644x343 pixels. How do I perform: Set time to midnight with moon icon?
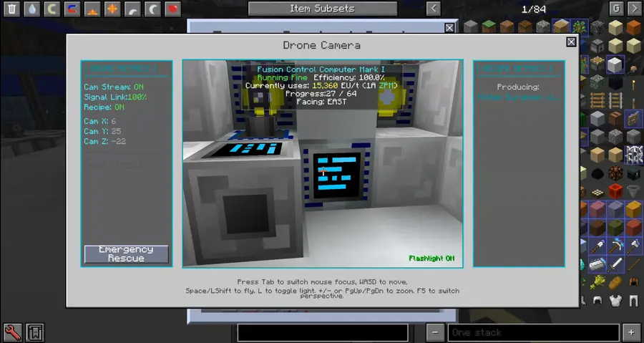click(152, 9)
